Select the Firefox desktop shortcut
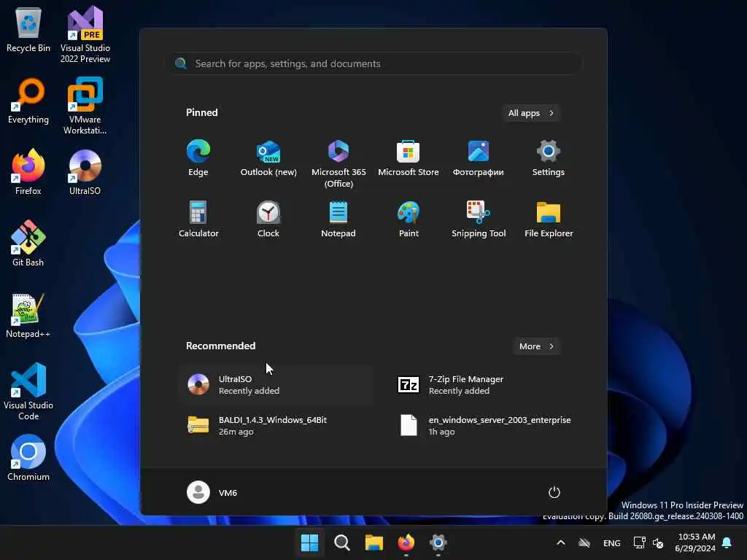This screenshot has width=747, height=560. click(x=28, y=172)
